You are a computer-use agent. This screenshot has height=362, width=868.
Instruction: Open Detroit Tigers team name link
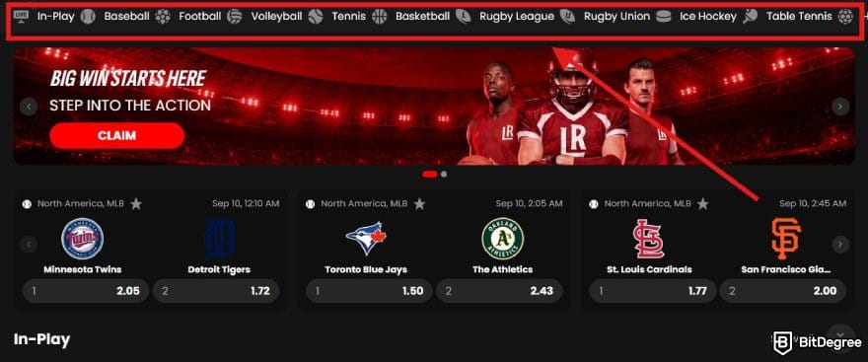[x=219, y=269]
